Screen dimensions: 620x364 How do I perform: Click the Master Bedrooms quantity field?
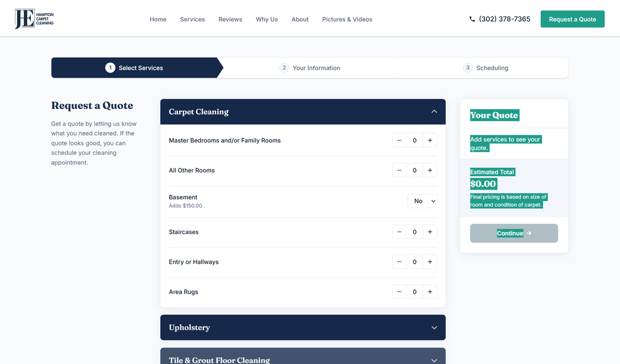(x=414, y=140)
